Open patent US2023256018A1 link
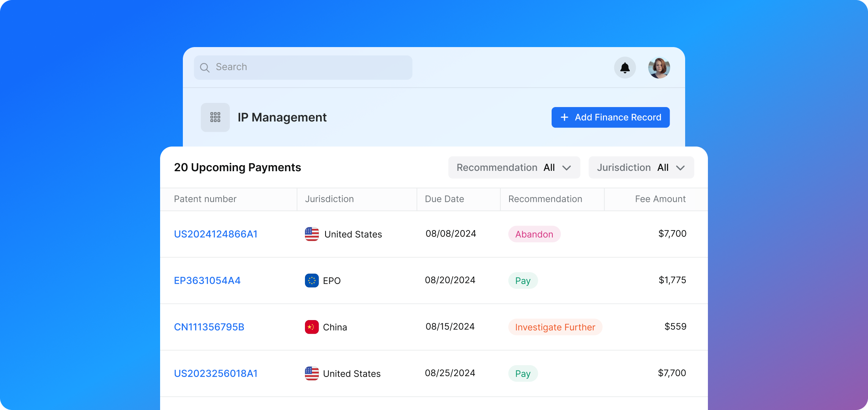868x410 pixels. (216, 374)
